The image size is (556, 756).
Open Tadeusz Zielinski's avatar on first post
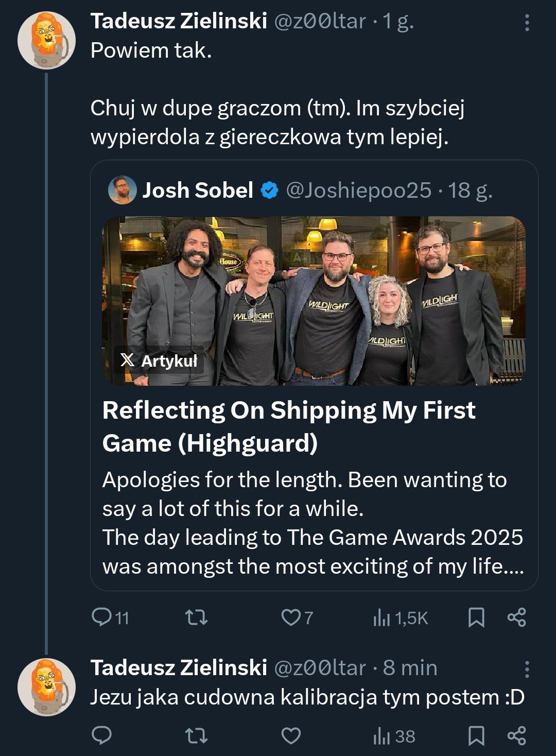(46, 40)
